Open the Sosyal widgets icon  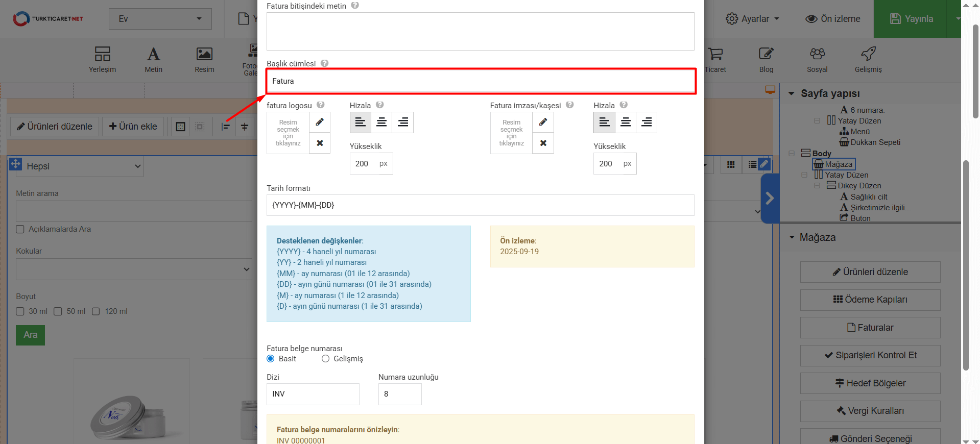[x=817, y=59]
